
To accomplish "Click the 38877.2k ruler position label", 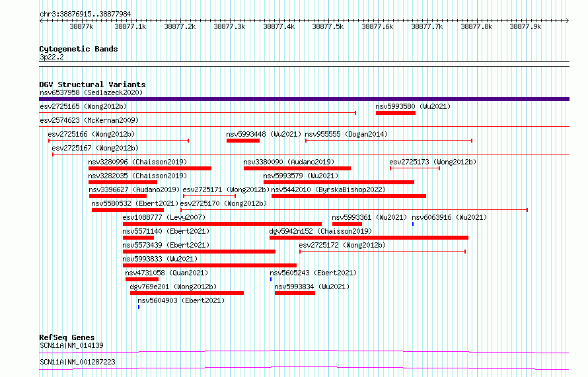I will tap(180, 26).
